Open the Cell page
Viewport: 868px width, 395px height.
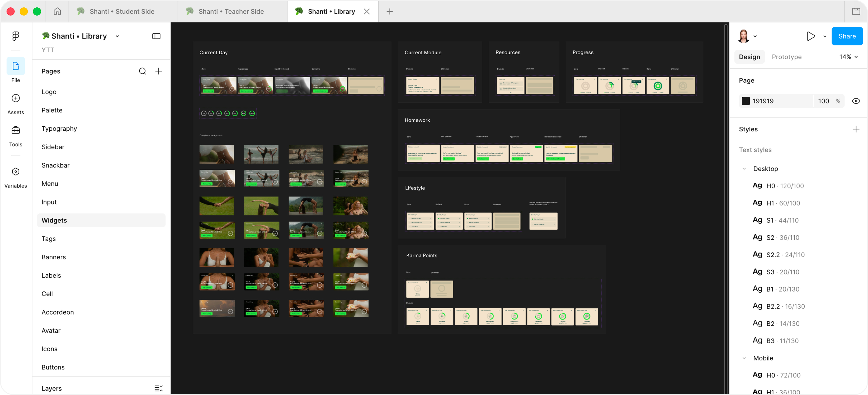click(101, 294)
